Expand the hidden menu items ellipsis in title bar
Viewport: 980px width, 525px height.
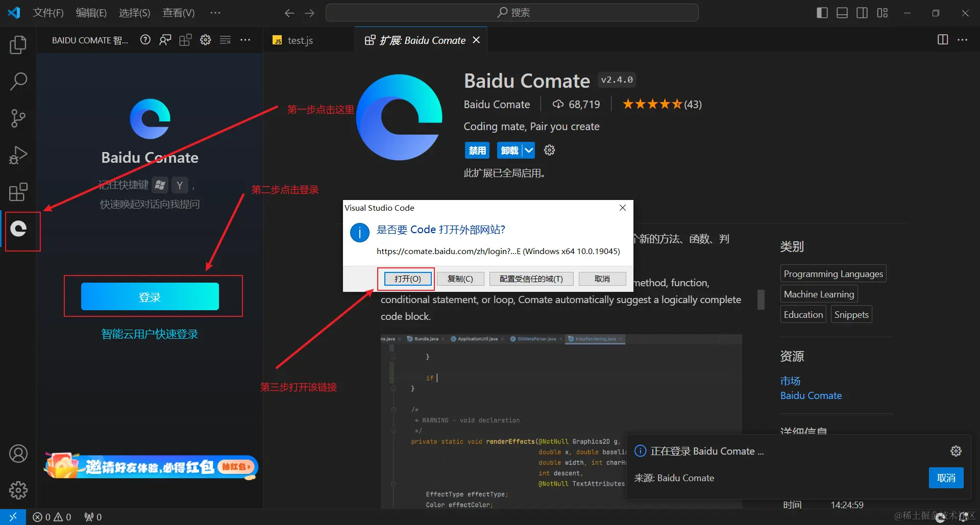click(215, 13)
